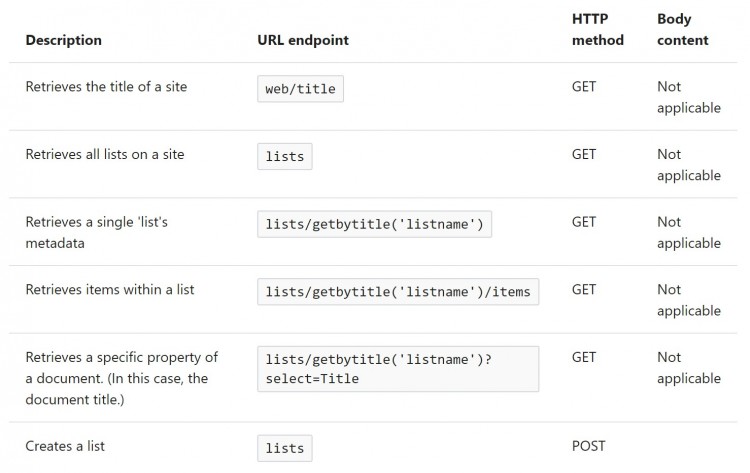Click 'Not applicable' in the items row
750x473 pixels.
point(689,300)
